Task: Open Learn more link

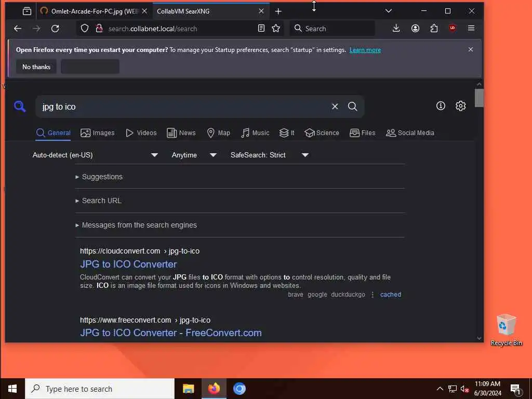Action: tap(365, 50)
